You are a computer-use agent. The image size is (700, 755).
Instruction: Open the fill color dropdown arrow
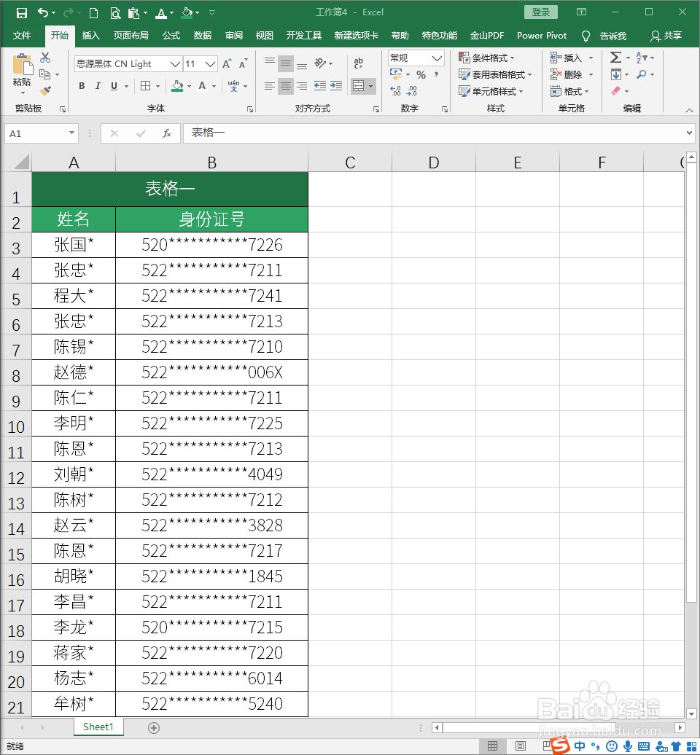click(188, 86)
